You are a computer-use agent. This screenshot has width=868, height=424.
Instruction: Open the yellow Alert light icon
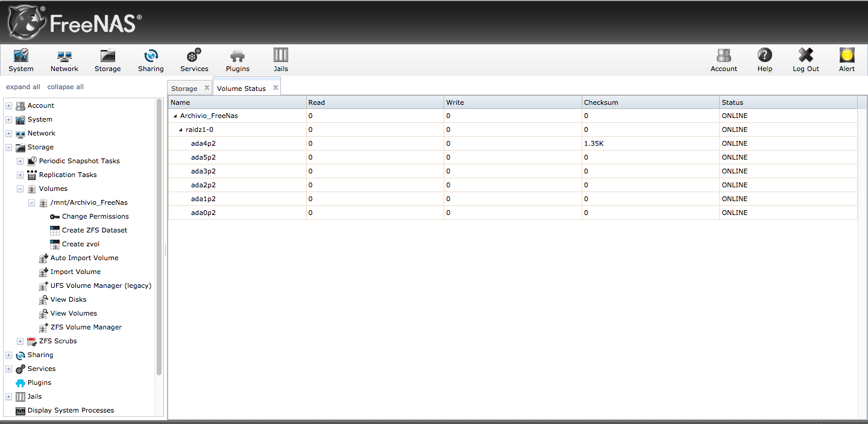point(847,55)
